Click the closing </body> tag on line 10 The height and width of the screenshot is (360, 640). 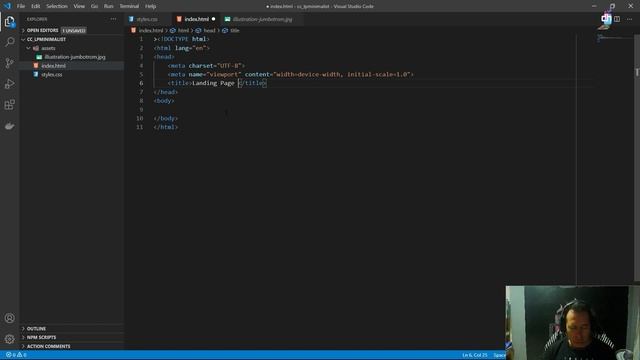[x=166, y=118]
